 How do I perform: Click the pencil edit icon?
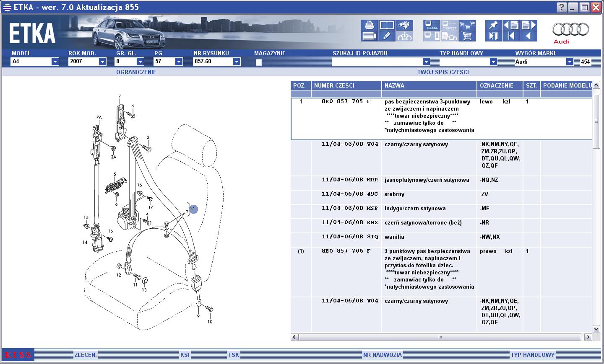[x=387, y=36]
